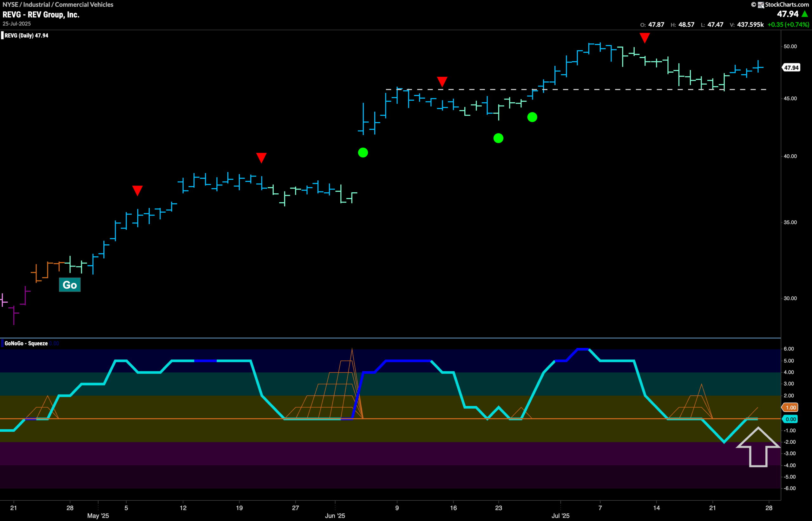
Task: Click green up arrow beside the 47.94 header price
Action: 805,14
